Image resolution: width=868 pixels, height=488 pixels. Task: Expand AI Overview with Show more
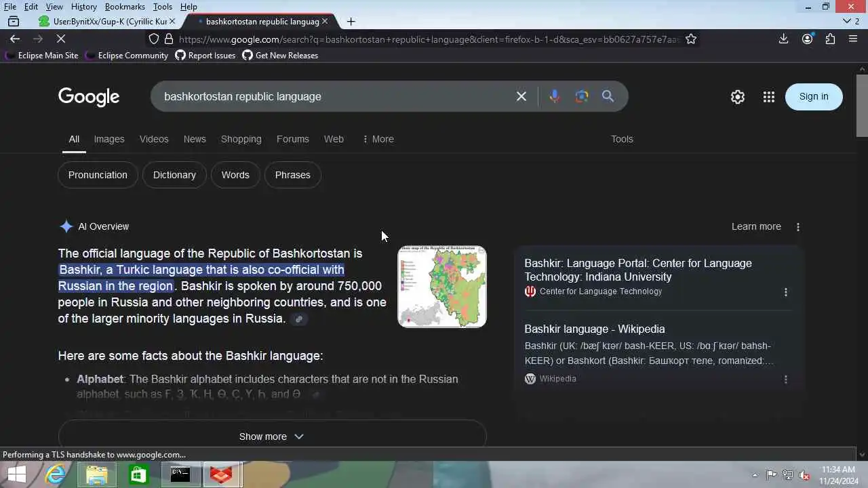272,436
